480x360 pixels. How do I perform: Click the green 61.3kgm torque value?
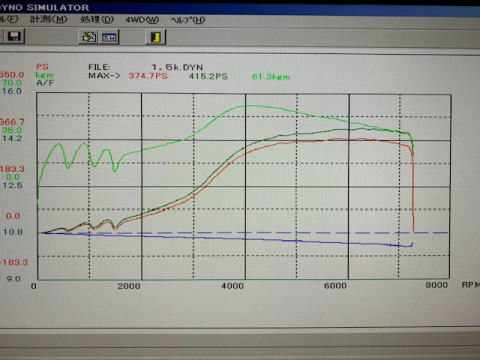point(271,77)
